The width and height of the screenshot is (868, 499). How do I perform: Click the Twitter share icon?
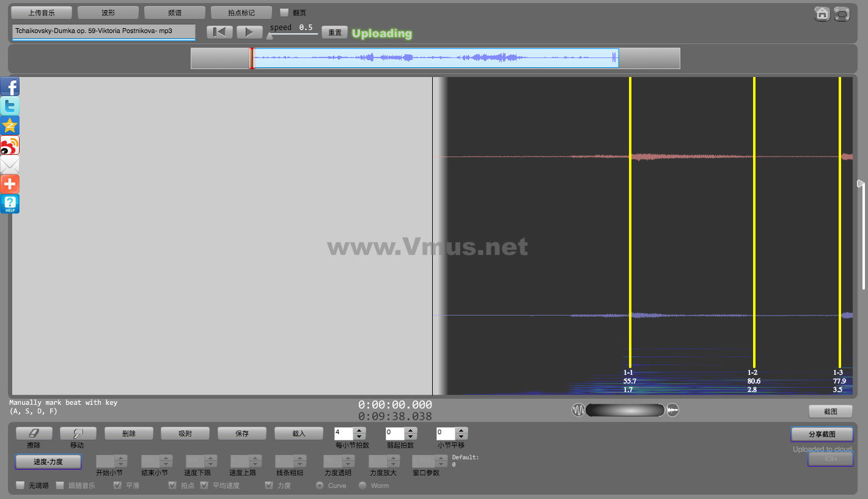[10, 106]
